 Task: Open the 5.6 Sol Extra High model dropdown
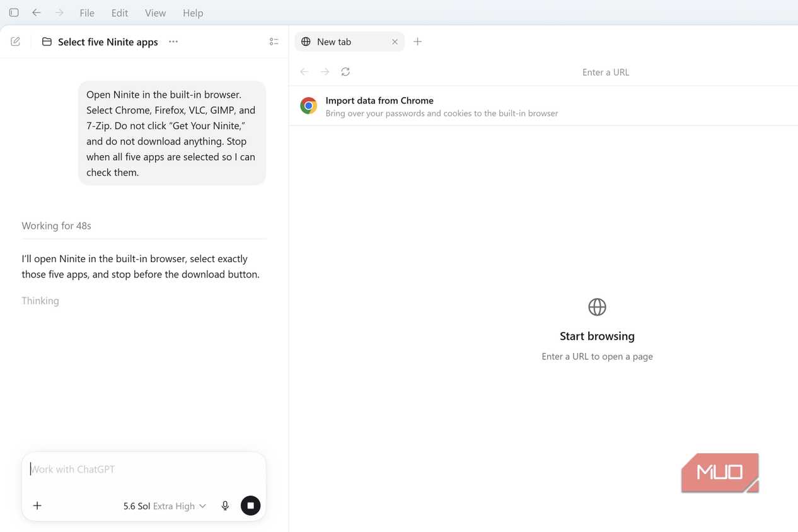coord(165,506)
